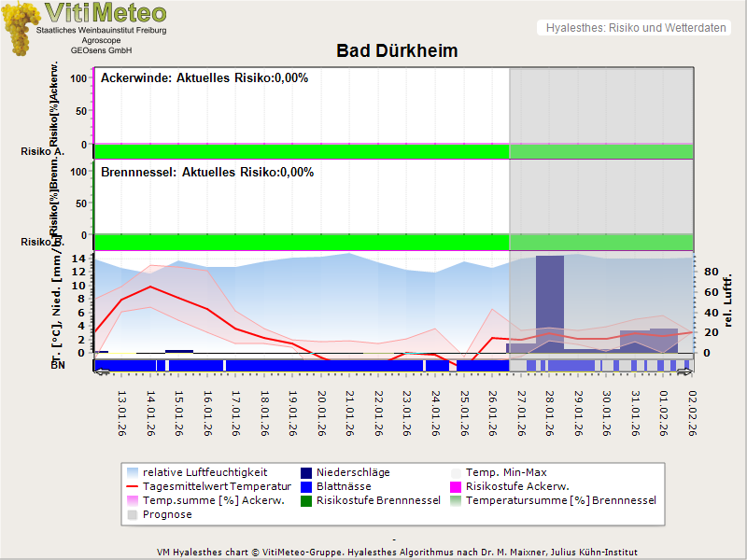This screenshot has height=560, width=747.
Task: Click the Temperatursumme [%] Brennnessel legend swatch
Action: (x=457, y=500)
